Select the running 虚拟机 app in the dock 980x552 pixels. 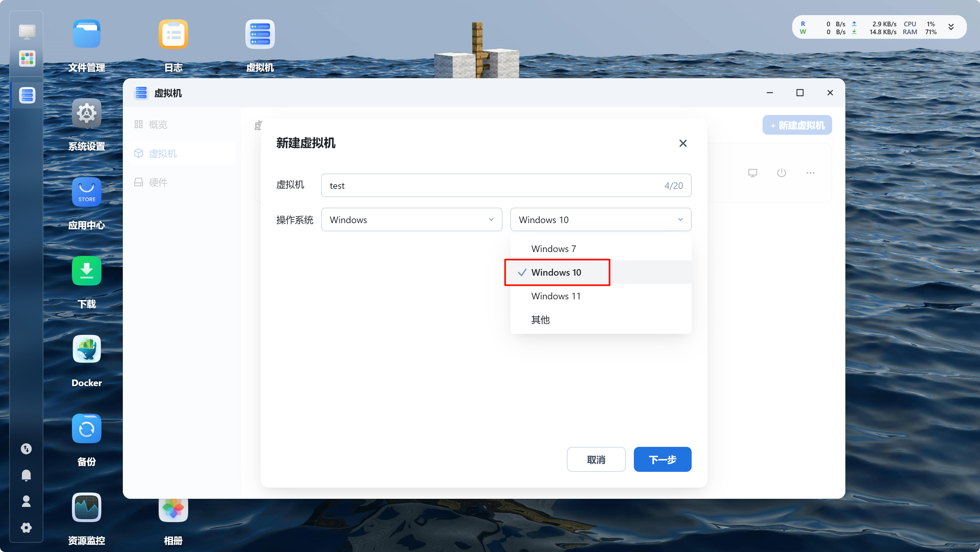[27, 95]
